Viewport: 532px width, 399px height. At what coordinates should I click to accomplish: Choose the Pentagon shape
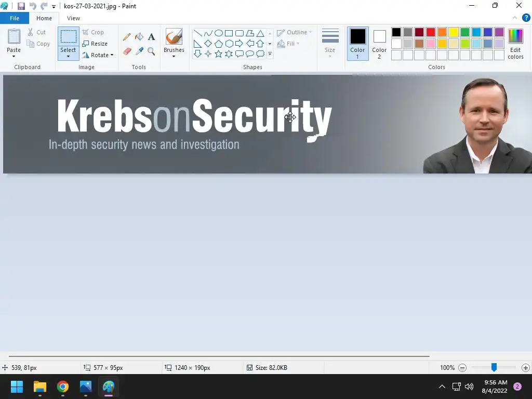219,44
